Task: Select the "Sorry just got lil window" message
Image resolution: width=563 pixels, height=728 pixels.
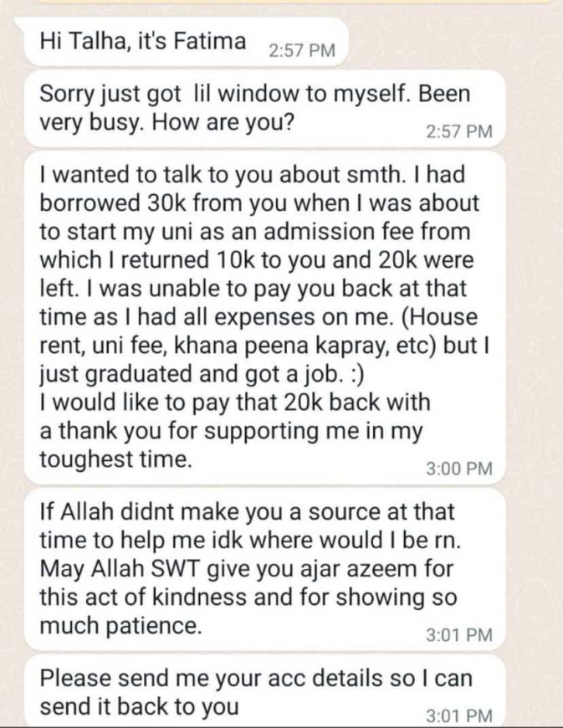Action: pyautogui.click(x=251, y=108)
